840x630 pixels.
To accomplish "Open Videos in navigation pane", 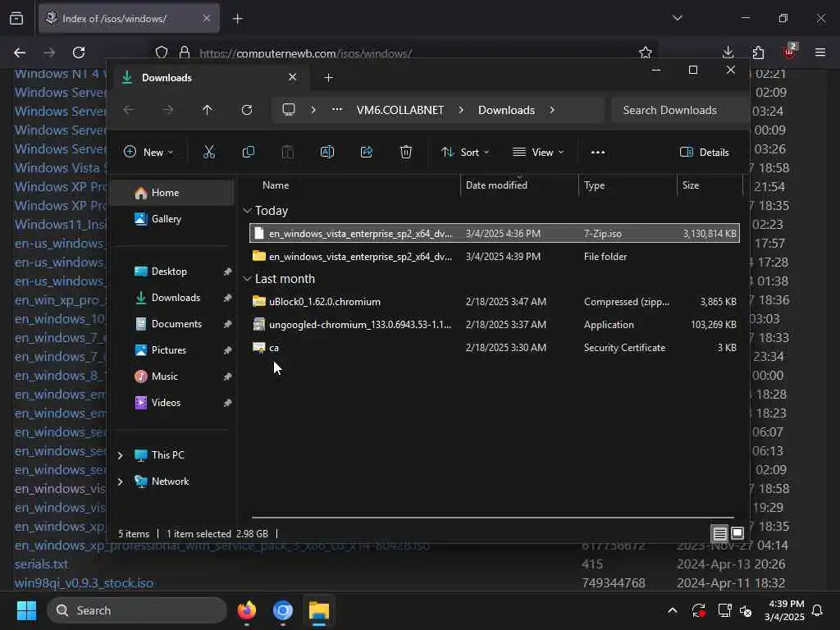I will click(x=172, y=403).
